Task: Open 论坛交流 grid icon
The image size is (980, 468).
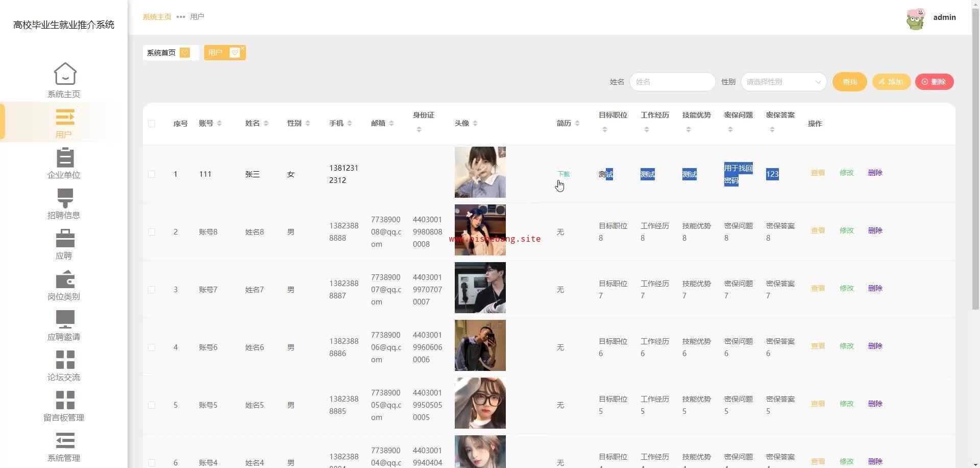Action: tap(65, 360)
